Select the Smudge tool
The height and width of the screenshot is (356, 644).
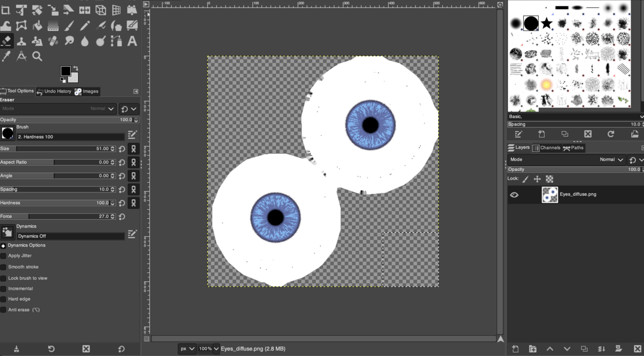coord(68,41)
